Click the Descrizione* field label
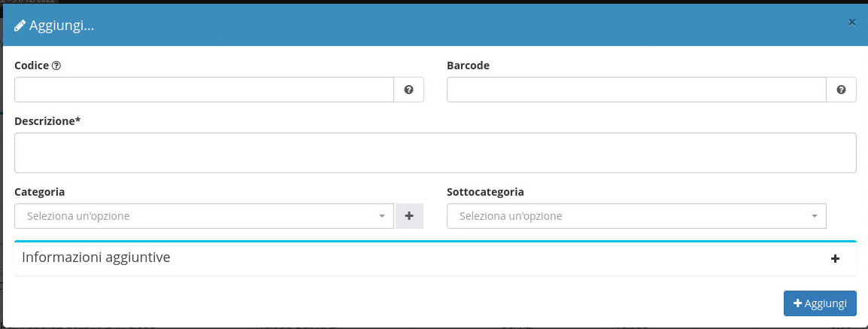The image size is (868, 329). [x=47, y=120]
